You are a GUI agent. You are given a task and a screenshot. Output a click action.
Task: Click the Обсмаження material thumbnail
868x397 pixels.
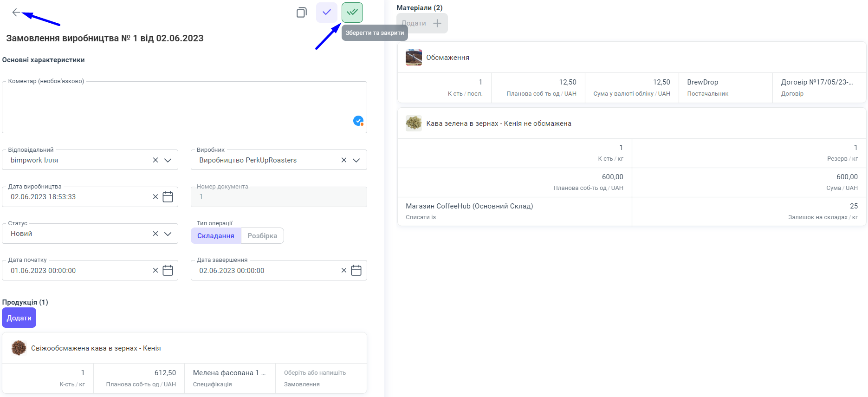click(x=414, y=58)
